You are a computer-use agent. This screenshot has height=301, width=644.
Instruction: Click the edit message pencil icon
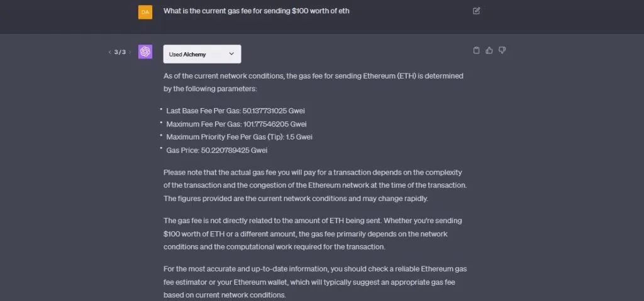[476, 11]
